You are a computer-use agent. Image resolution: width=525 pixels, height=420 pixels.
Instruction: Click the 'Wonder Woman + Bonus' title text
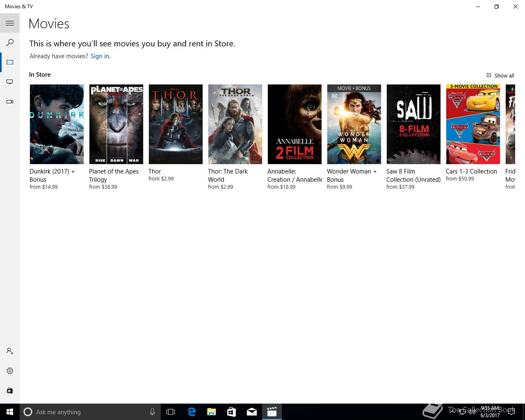tap(352, 176)
